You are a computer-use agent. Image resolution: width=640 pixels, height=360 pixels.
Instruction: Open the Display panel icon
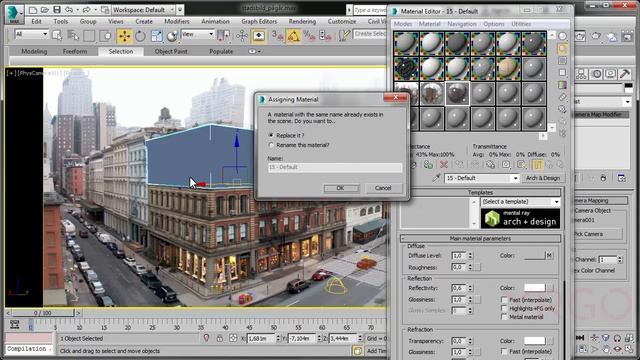(611, 74)
